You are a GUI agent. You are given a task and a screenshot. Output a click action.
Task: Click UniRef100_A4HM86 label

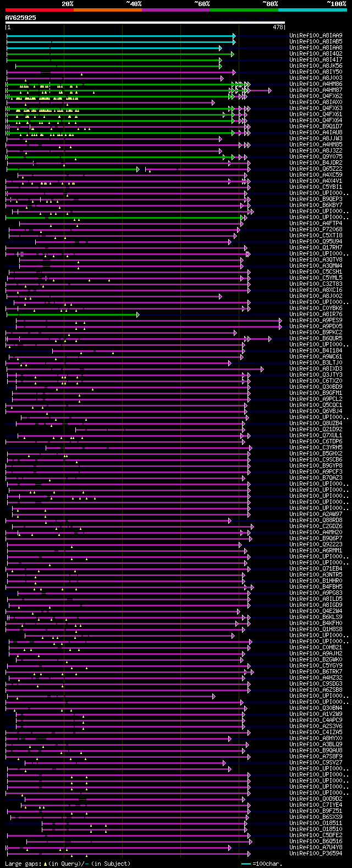316,84
